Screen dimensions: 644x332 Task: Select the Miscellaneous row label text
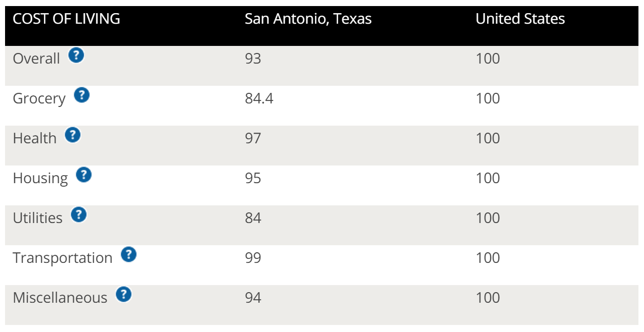point(60,298)
